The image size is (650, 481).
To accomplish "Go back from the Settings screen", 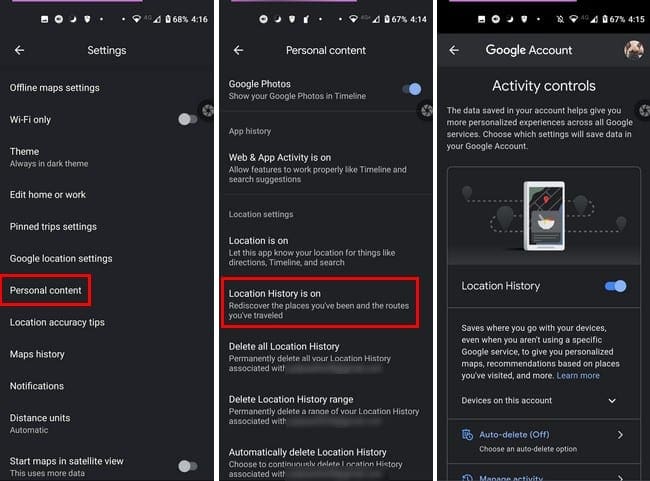I will (x=19, y=50).
